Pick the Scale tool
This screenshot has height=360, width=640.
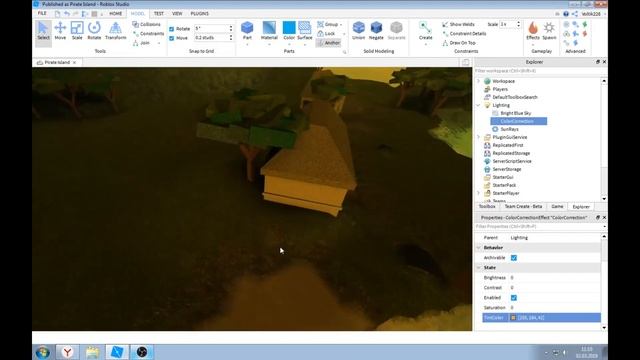tap(77, 31)
